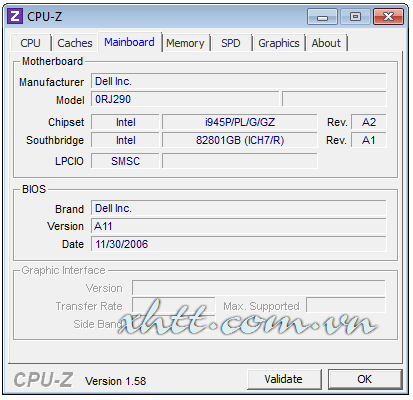Click the chipset field i945P/PL/G/GZ
Viewport: 413px width, 400px height.
(240, 122)
